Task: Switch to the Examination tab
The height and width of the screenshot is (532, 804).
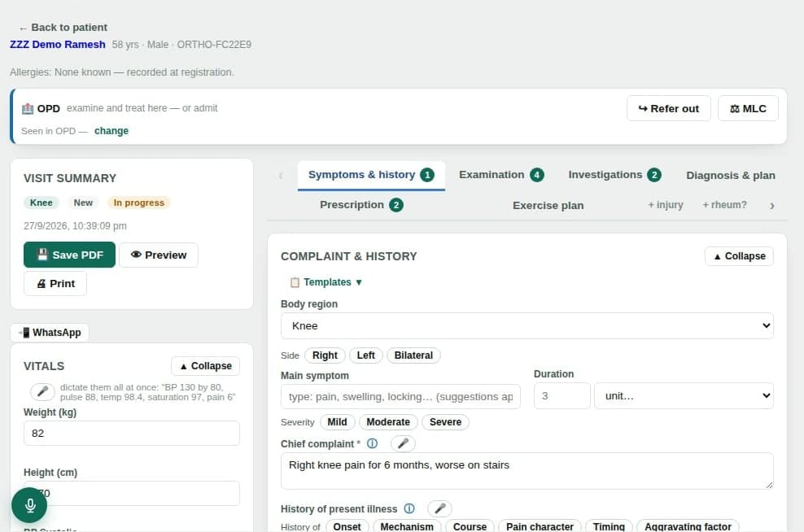Action: [501, 175]
